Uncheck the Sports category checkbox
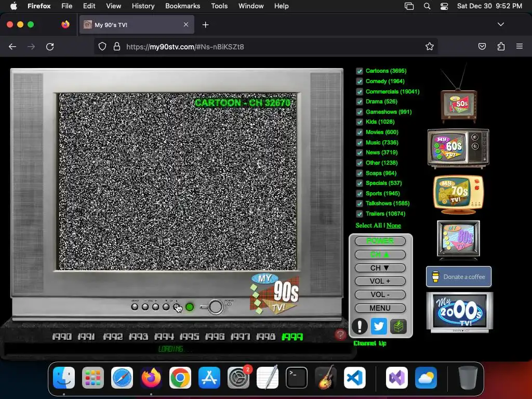The width and height of the screenshot is (532, 399). [x=360, y=193]
